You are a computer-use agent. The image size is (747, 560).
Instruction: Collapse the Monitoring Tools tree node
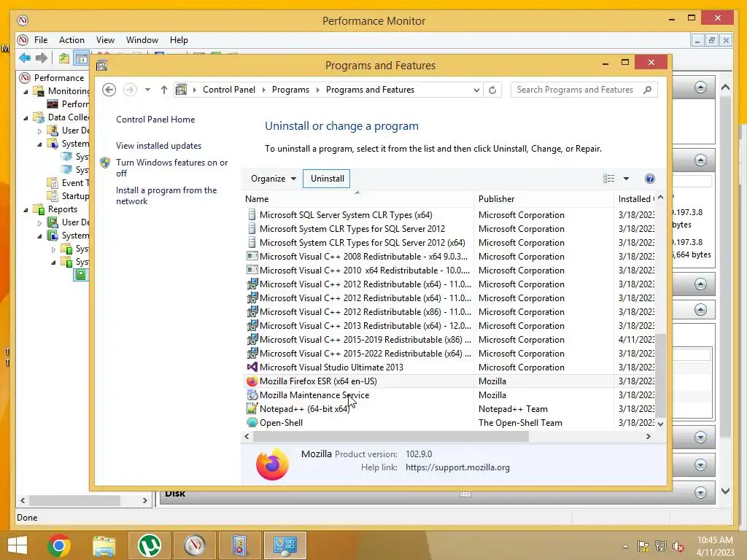pos(26,91)
